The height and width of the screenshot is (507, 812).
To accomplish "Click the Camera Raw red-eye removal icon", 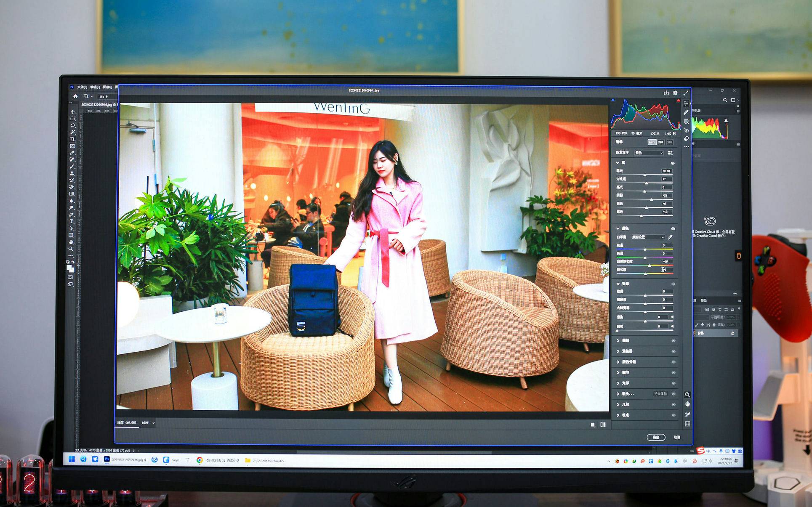I will [x=687, y=130].
